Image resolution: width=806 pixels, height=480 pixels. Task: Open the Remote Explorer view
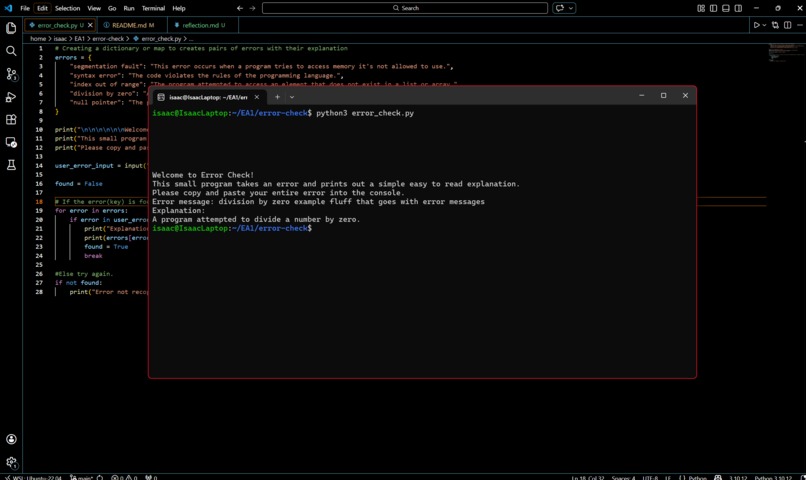(11, 142)
